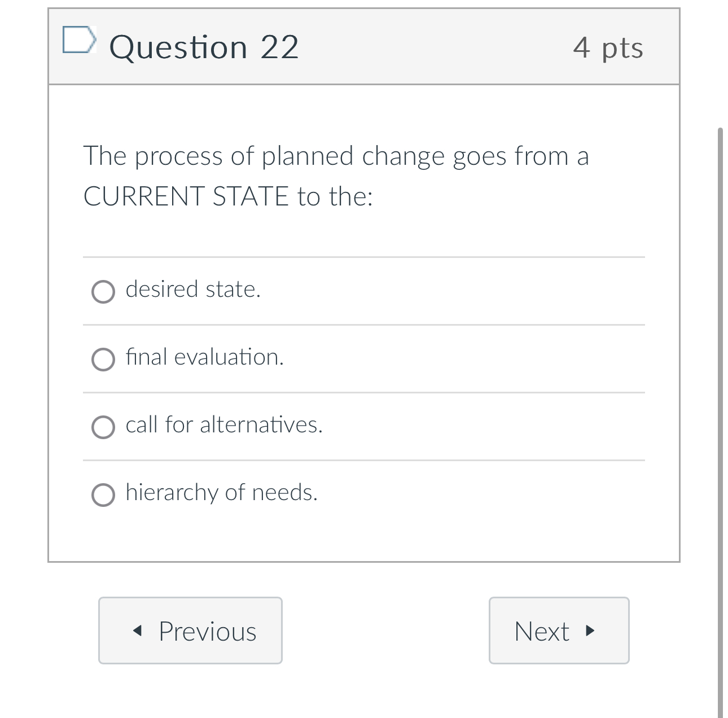Click empty space right of "desired state." row
The image size is (728, 718).
[451, 291]
